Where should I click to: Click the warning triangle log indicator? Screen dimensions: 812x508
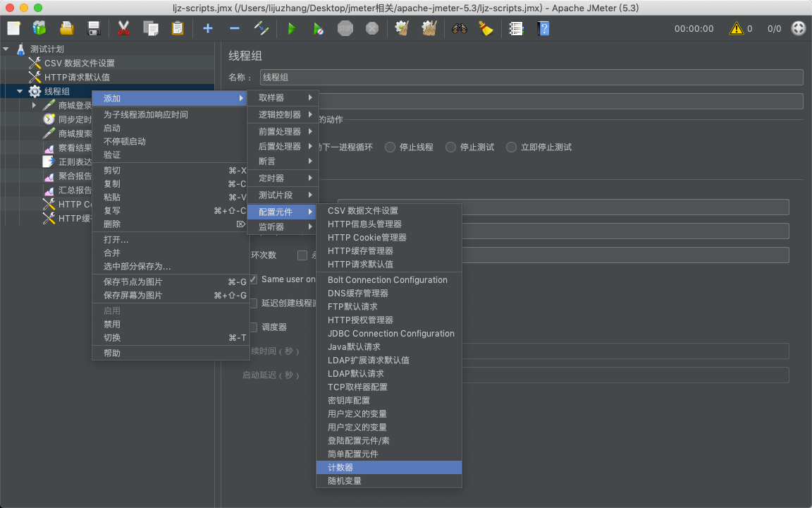[x=736, y=28]
